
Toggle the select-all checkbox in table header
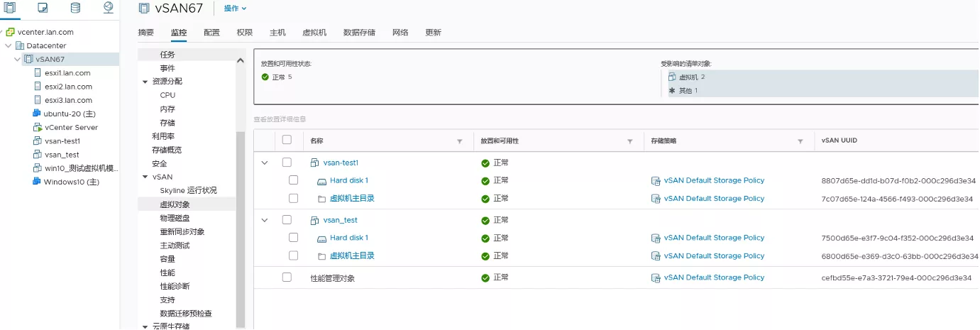[287, 140]
